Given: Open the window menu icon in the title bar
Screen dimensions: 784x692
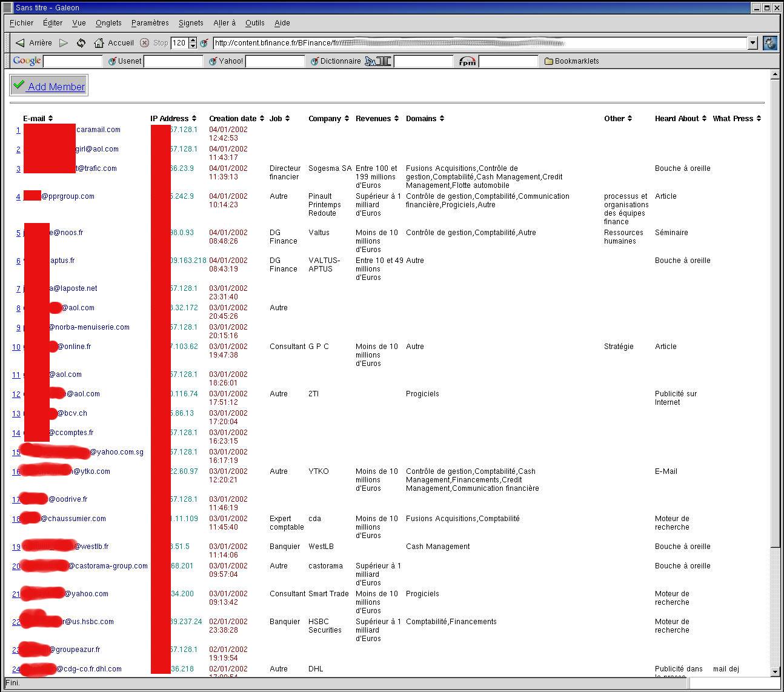Looking at the screenshot, I should (x=7, y=7).
